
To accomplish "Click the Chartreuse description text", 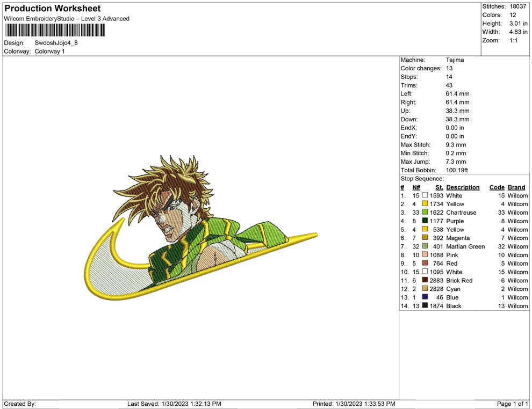I will point(461,213).
